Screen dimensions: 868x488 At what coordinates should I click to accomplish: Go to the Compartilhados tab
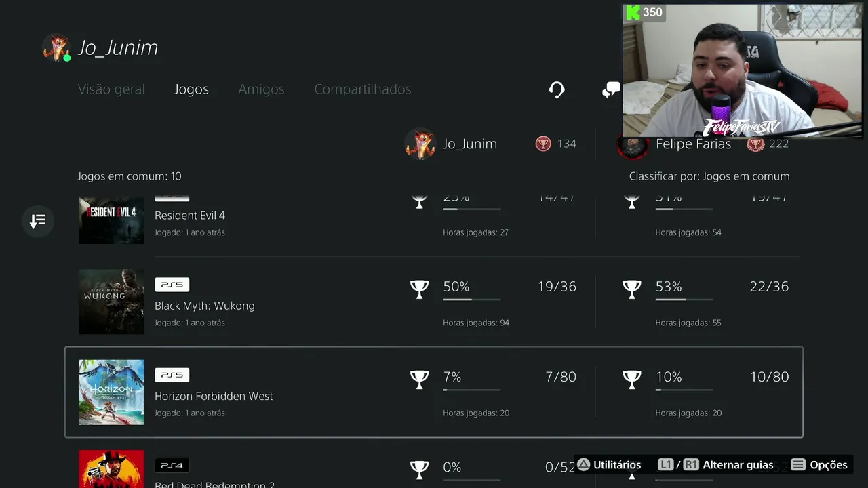tap(362, 89)
